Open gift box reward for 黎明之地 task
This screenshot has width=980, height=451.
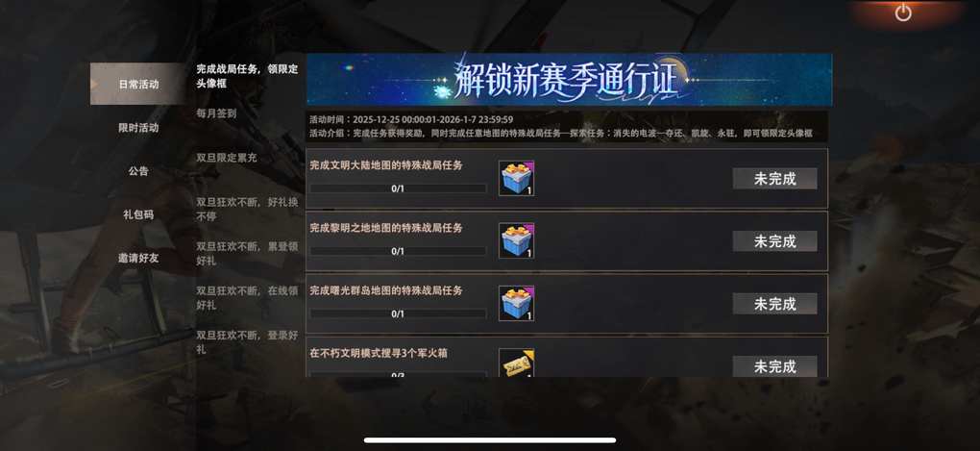click(516, 240)
